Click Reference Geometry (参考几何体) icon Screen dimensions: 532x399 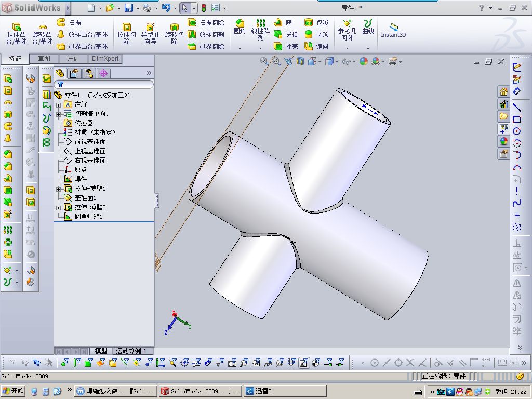tap(347, 30)
